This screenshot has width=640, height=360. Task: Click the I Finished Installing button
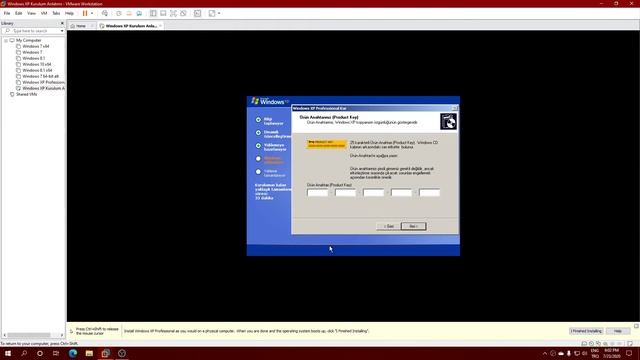pyautogui.click(x=586, y=331)
